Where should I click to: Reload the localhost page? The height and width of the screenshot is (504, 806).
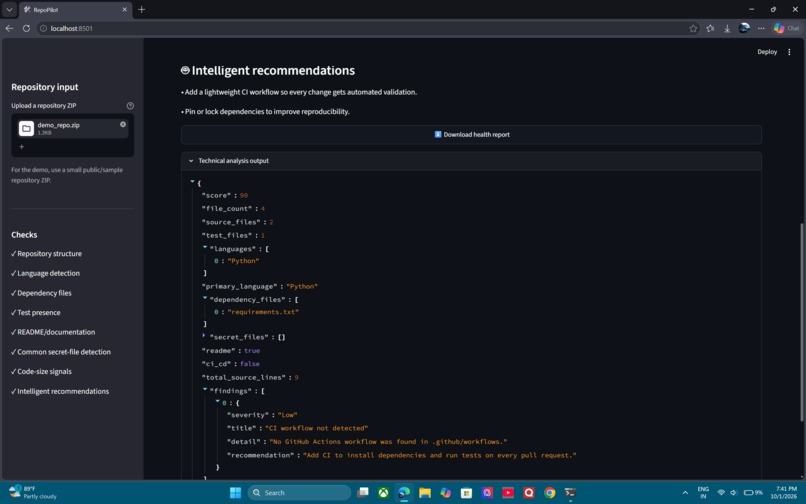[x=26, y=28]
